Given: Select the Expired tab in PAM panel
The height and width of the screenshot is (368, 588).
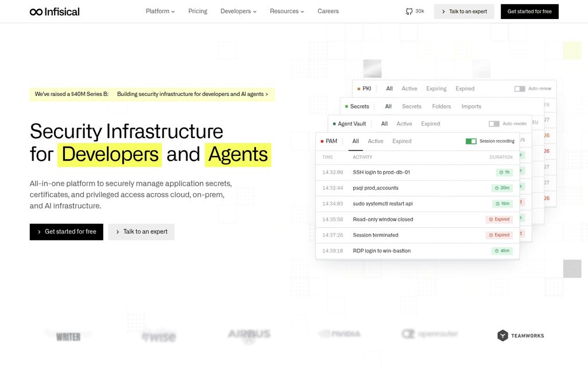Looking at the screenshot, I should click(x=402, y=141).
